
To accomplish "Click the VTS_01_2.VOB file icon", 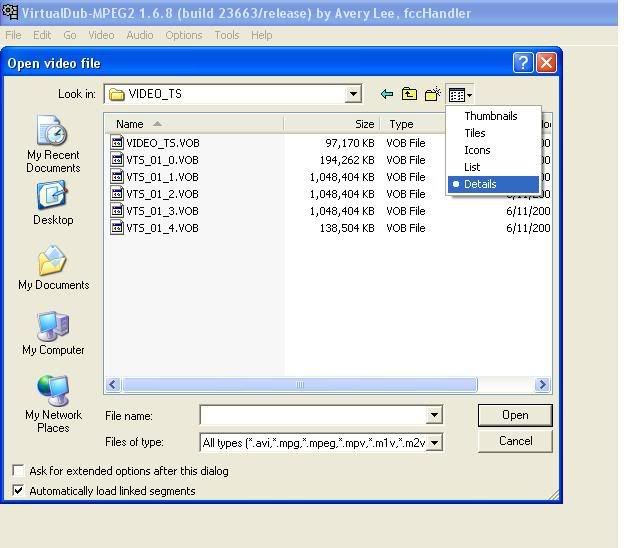I will point(117,194).
